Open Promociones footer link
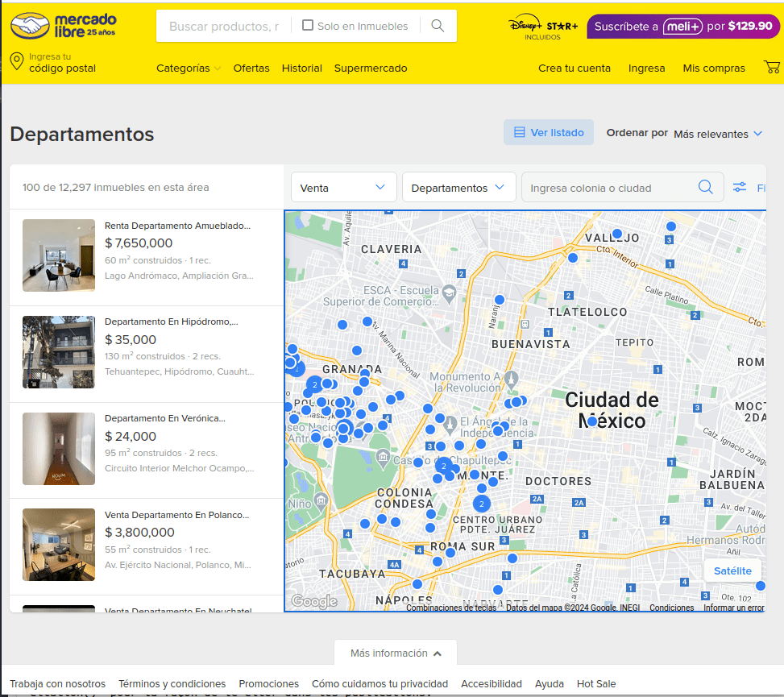Viewport: 784px width, 697px height. [268, 683]
